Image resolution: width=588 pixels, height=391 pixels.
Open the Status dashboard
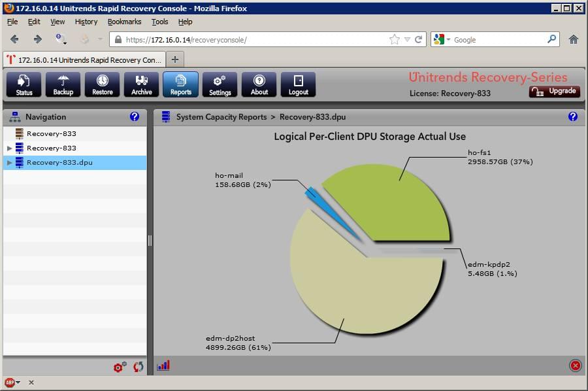24,84
